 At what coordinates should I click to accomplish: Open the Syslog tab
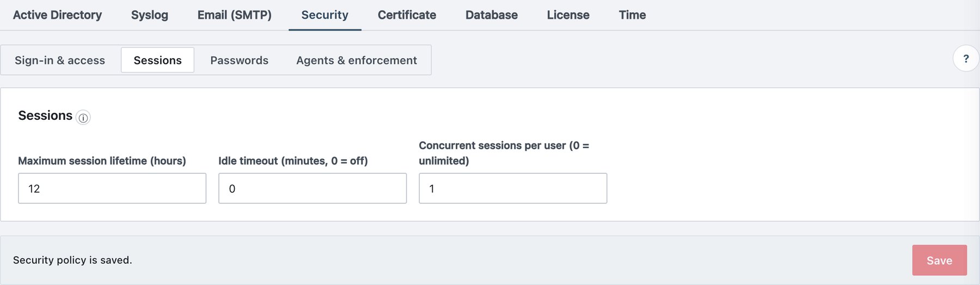click(150, 15)
